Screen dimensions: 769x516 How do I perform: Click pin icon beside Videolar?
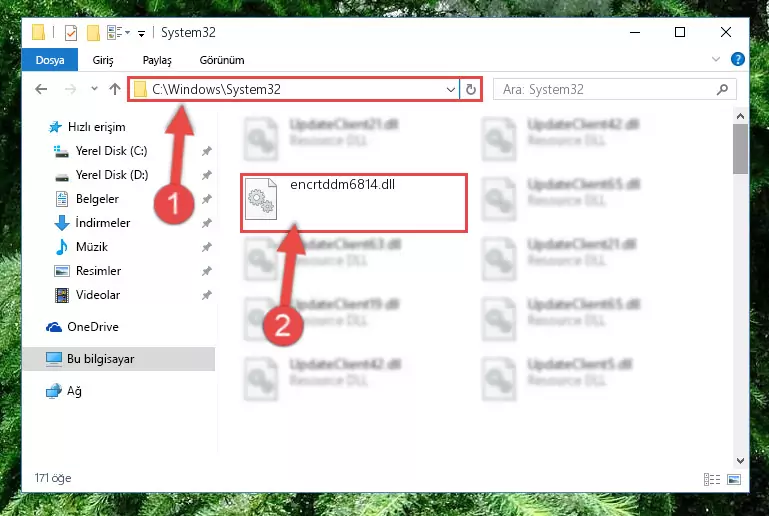click(x=206, y=295)
